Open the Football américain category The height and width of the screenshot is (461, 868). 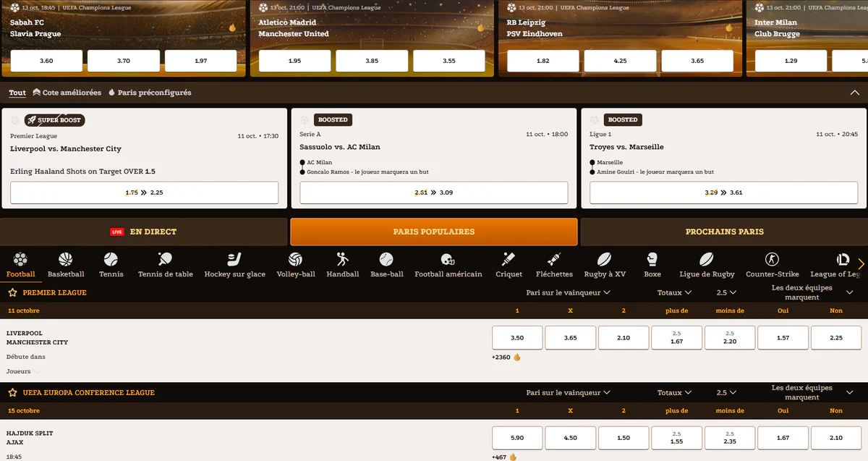(x=448, y=265)
